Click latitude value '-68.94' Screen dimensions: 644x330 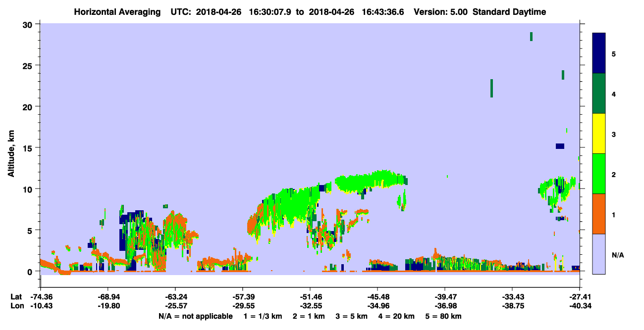pos(107,297)
